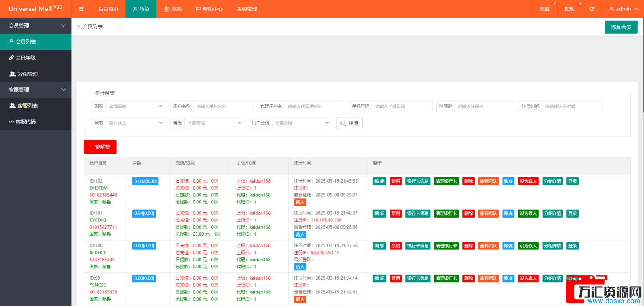Click 设为假人 for user BEDGC8
644x306 pixels.
(528, 246)
